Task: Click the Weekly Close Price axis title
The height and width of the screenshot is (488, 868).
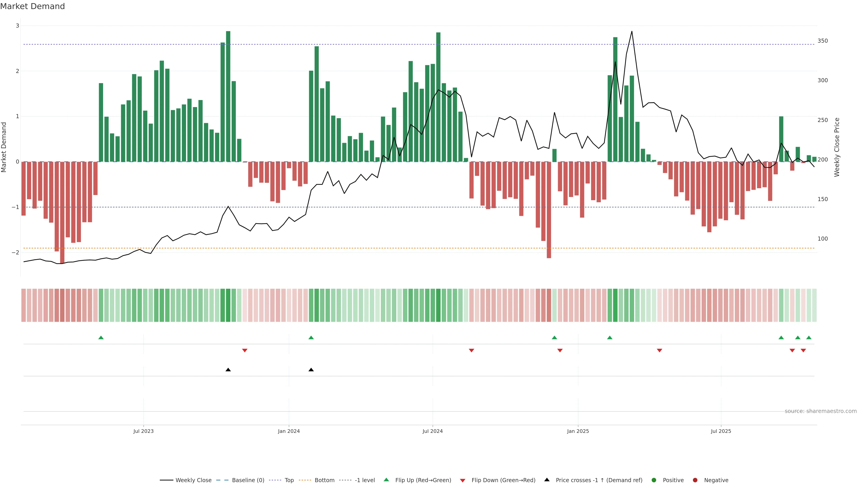Action: click(x=837, y=147)
